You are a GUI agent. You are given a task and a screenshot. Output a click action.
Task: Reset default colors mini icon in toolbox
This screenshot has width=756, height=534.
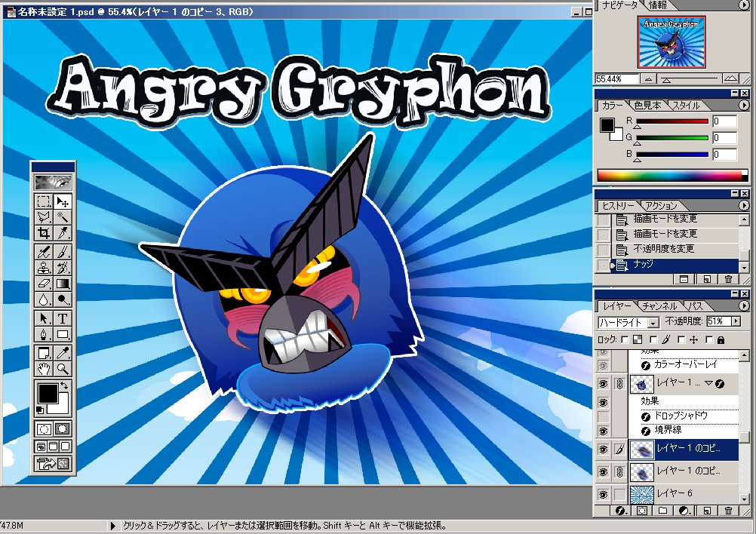tap(40, 410)
